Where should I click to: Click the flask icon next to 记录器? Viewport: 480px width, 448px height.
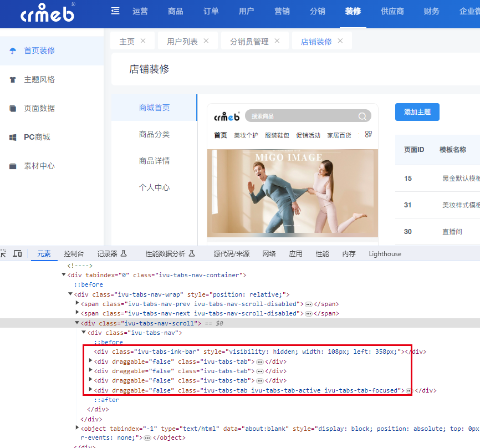(124, 253)
